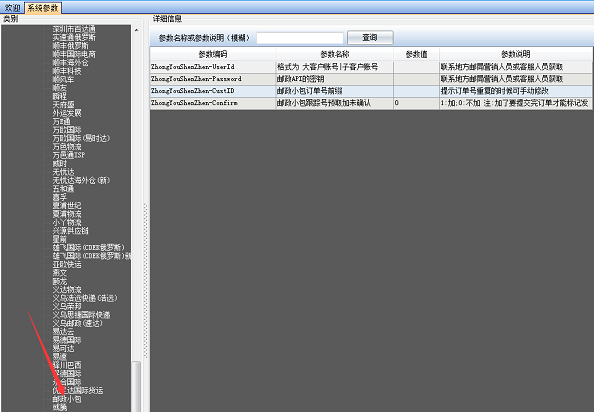
Task: Switch to the 欢迎 tab
Action: pyautogui.click(x=12, y=8)
